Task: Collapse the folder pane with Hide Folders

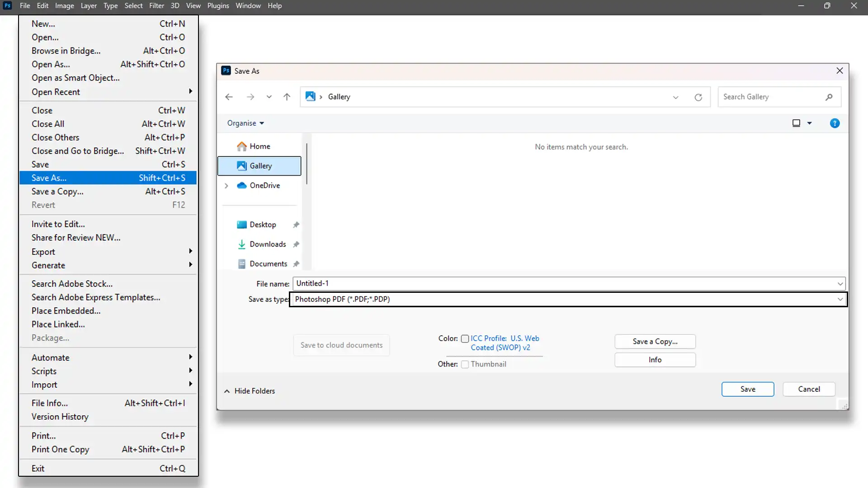Action: tap(250, 391)
